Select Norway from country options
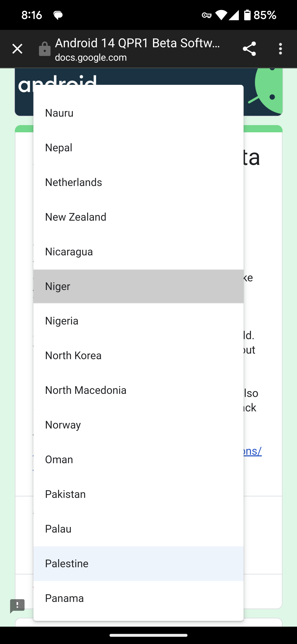Image resolution: width=297 pixels, height=644 pixels. click(x=138, y=425)
